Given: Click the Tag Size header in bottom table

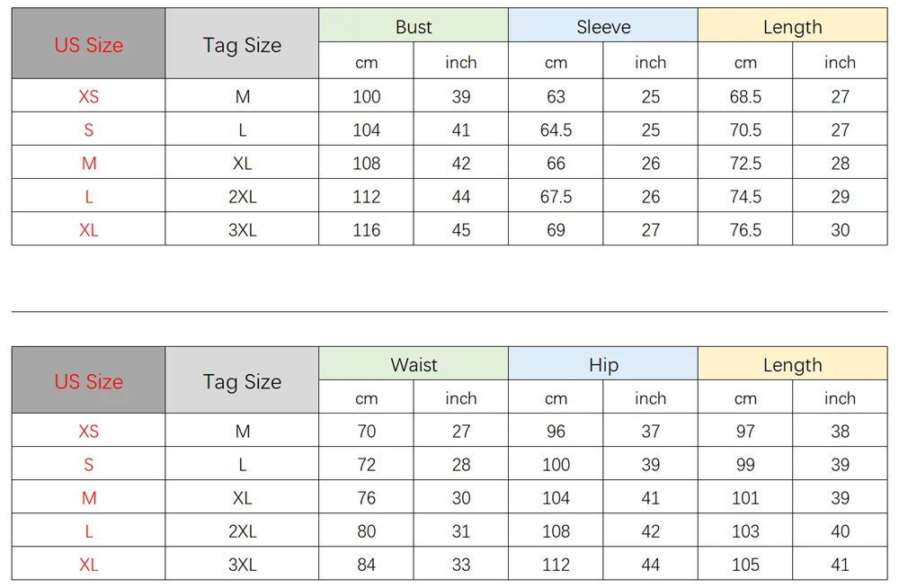Looking at the screenshot, I should tap(242, 381).
